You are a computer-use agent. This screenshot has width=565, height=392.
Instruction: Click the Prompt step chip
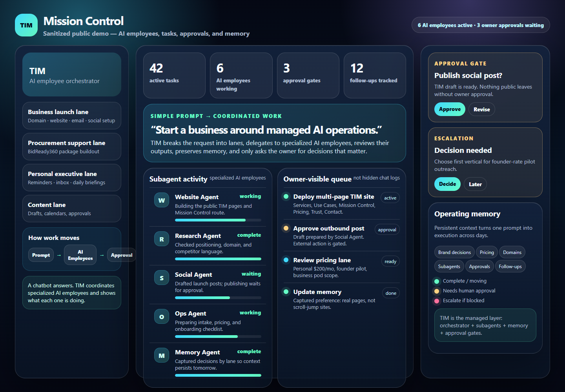coord(41,255)
